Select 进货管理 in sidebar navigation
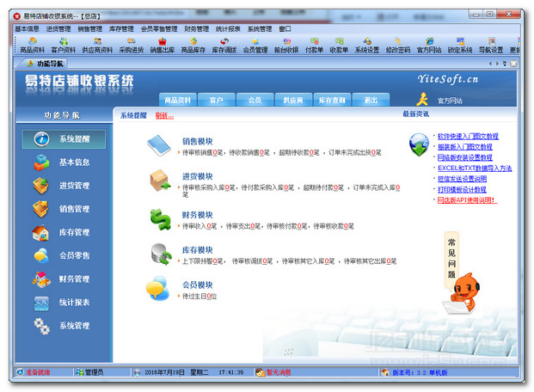 pyautogui.click(x=64, y=186)
